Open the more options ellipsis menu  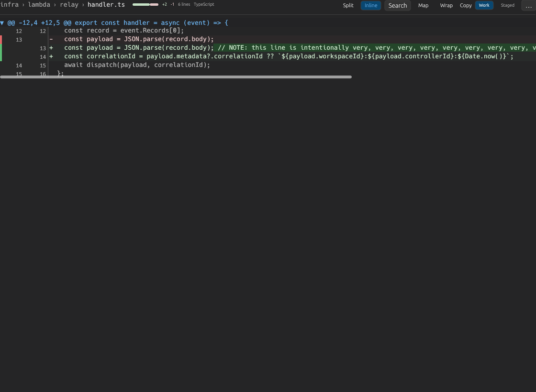point(528,5)
